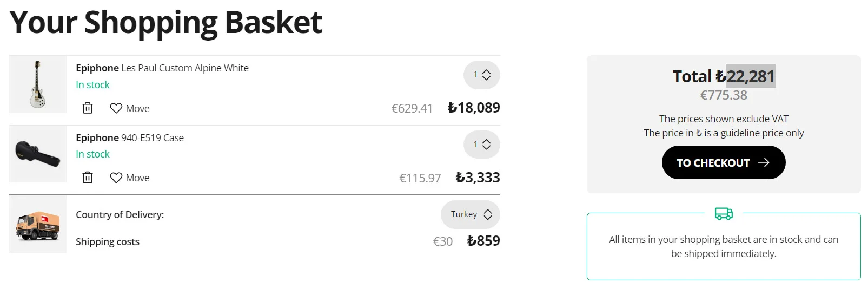This screenshot has height=282, width=868.
Task: Open the Epiphone Les Paul Custom Alpine White link
Action: 162,68
